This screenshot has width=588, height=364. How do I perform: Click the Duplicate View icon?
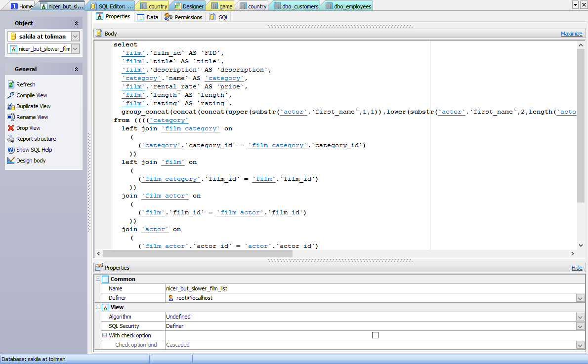tap(11, 106)
